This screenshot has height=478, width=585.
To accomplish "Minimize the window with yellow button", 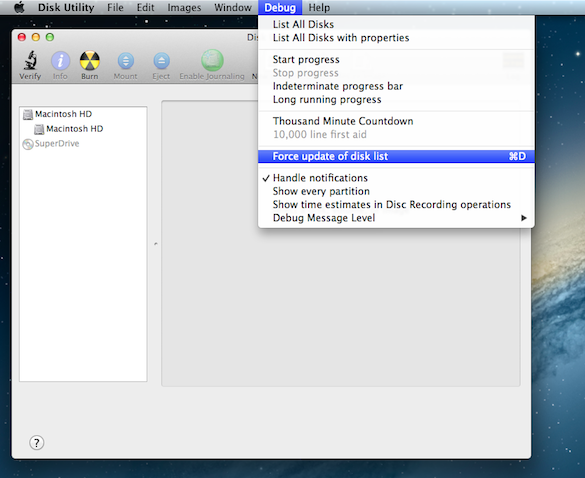I will click(x=36, y=37).
